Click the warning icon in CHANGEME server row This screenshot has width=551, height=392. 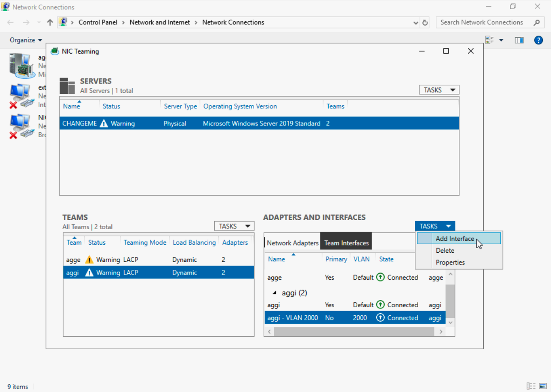click(104, 123)
